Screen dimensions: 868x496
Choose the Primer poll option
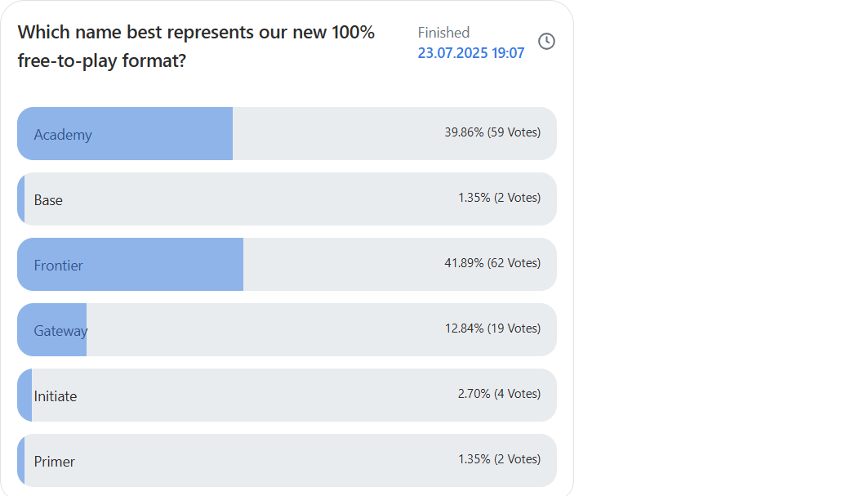287,461
